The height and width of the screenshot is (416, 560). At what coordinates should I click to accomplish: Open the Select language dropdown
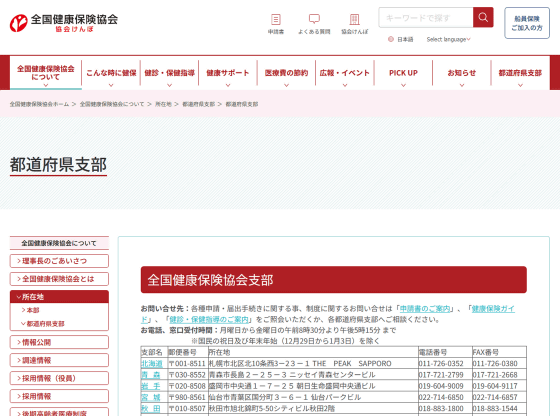pos(449,39)
